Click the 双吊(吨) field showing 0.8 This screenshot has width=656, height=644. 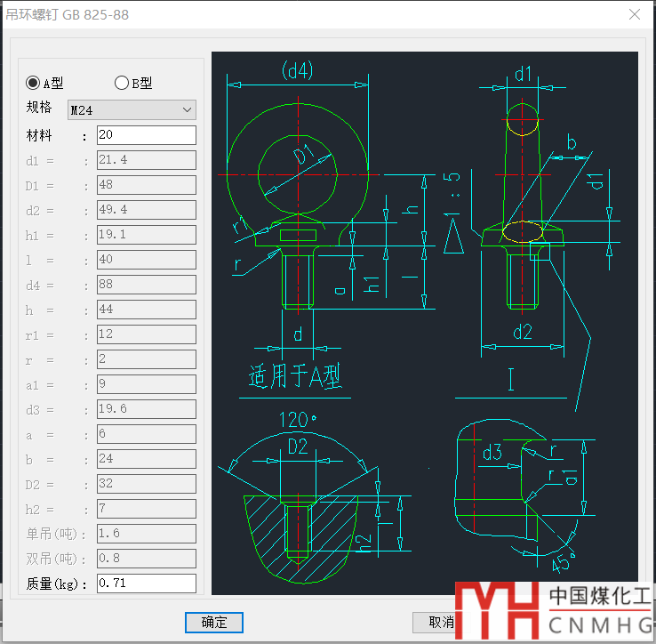point(147,559)
